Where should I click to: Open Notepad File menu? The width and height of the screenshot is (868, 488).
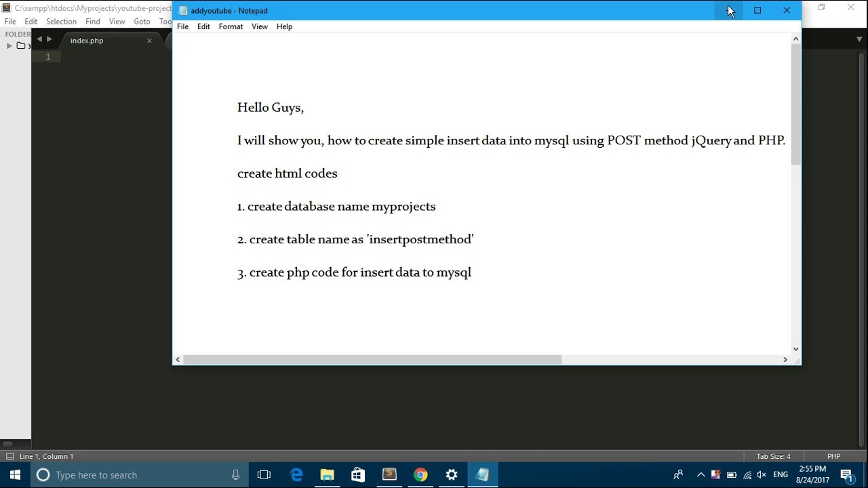point(182,26)
